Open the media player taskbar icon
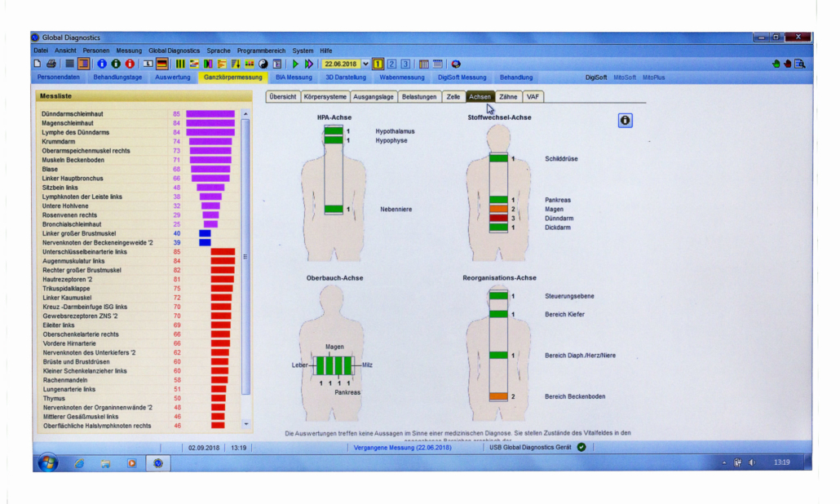Viewport: 840px width, 504px height. click(x=132, y=463)
